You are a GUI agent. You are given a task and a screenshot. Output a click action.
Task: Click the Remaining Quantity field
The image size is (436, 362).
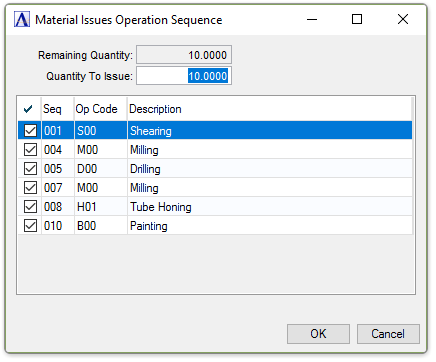tap(184, 55)
